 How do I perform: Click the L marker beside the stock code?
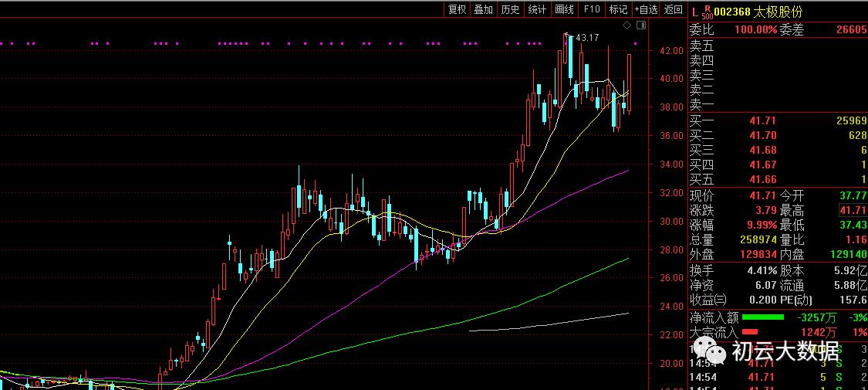(x=694, y=11)
